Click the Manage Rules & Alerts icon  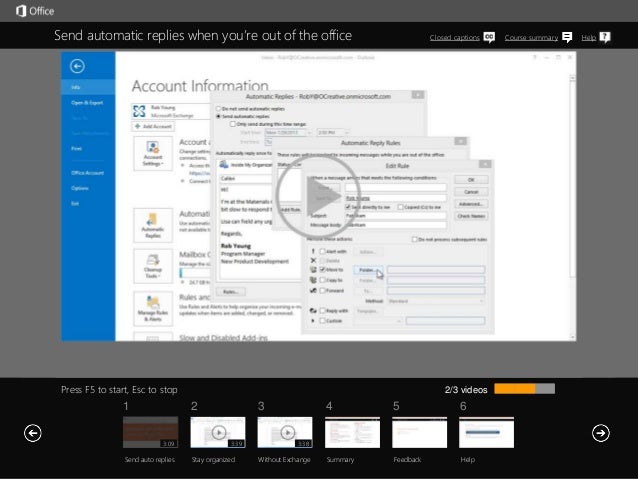tap(153, 308)
